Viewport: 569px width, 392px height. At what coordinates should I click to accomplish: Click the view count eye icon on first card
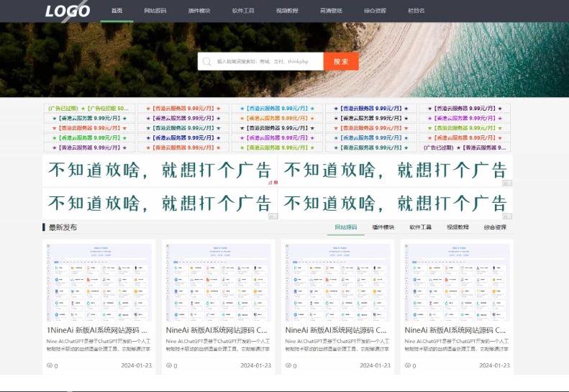pyautogui.click(x=50, y=365)
